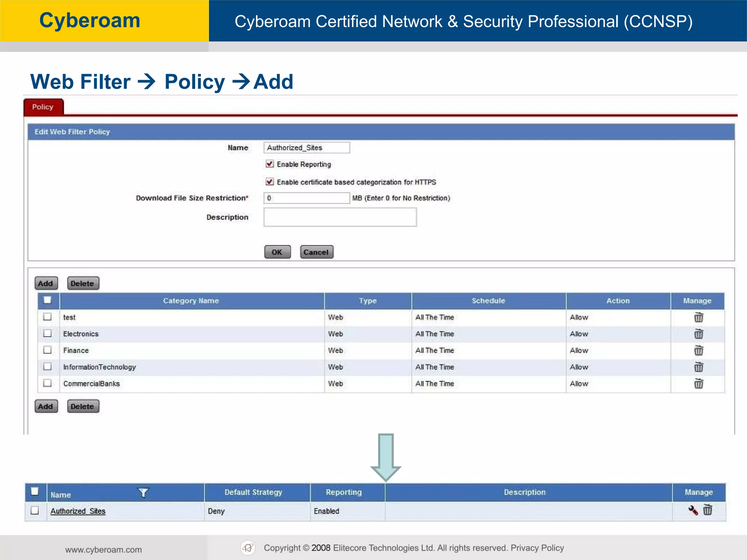Image resolution: width=747 pixels, height=560 pixels.
Task: Check the box for test category
Action: (47, 316)
